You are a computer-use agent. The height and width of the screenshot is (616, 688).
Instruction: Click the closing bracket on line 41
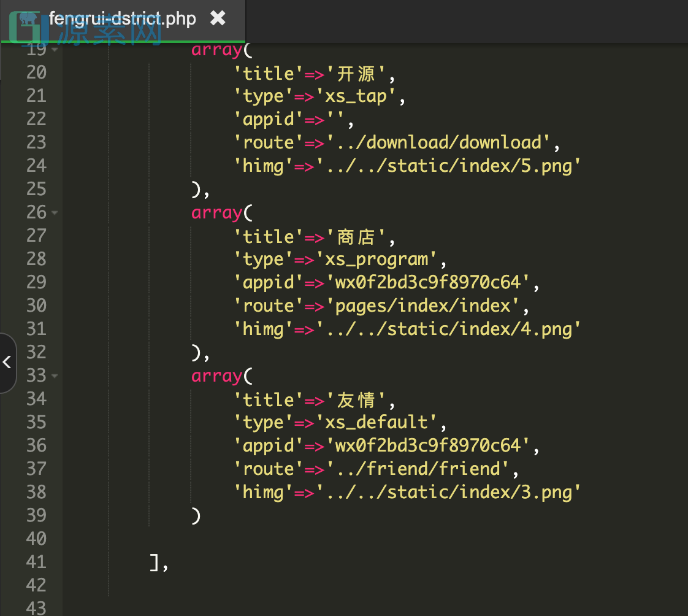(155, 562)
